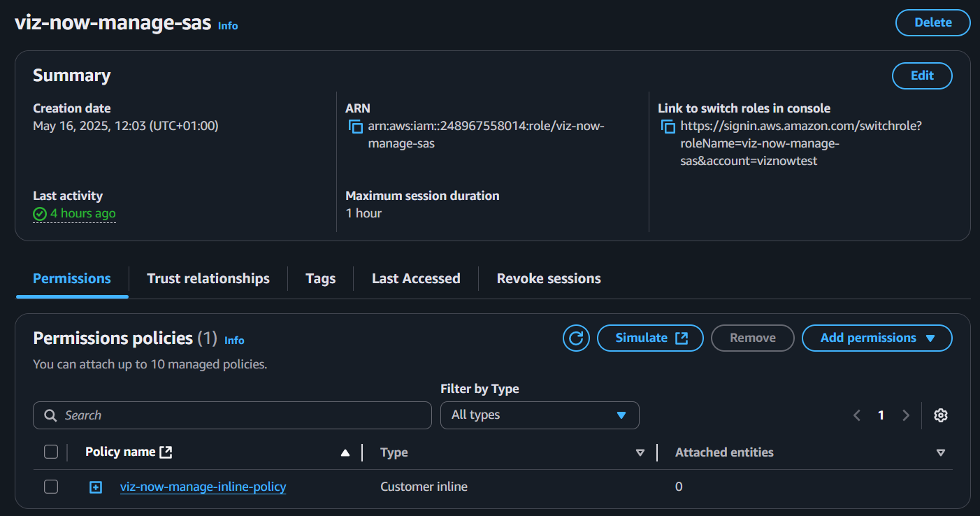Click the external link icon beside Policy name
The image size is (980, 516).
(x=166, y=452)
